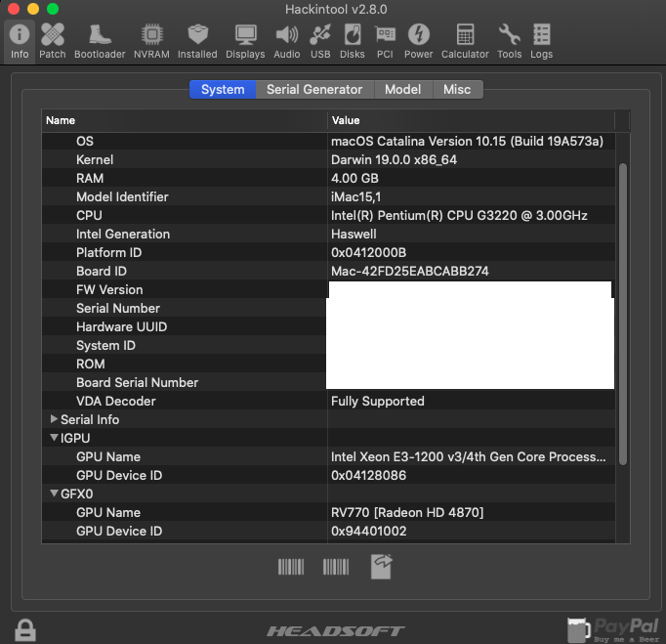The image size is (666, 644).
Task: Select the CPU row
Action: pos(328,216)
